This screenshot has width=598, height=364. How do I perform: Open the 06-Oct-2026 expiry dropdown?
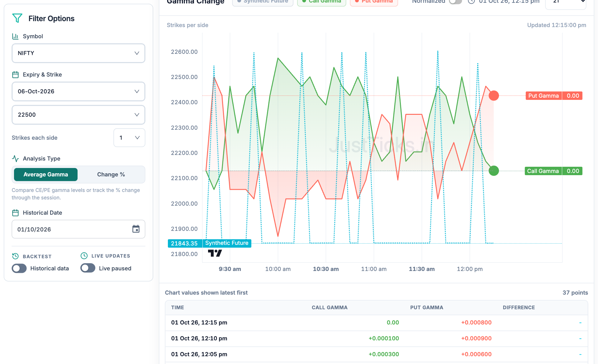pos(78,91)
